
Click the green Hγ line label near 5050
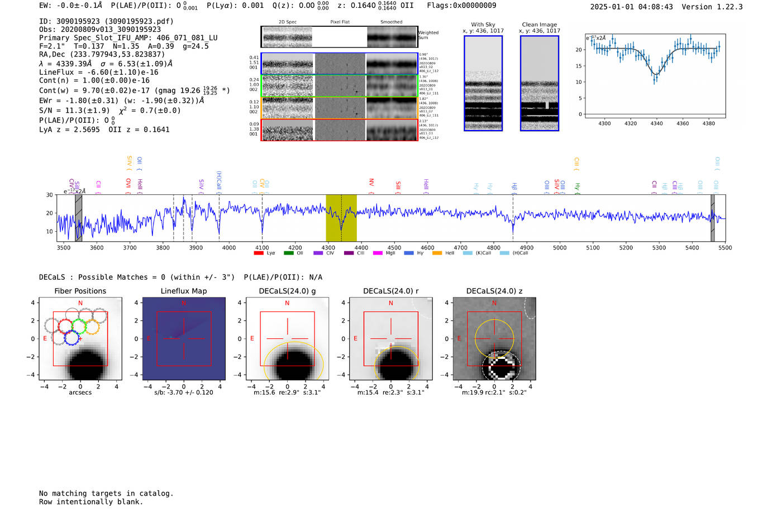[577, 188]
